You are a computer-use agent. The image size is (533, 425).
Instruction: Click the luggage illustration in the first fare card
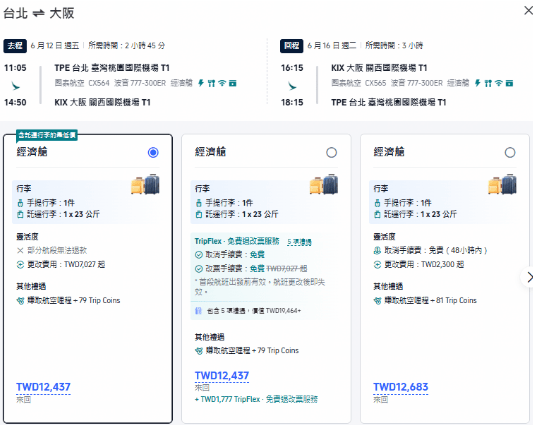145,184
